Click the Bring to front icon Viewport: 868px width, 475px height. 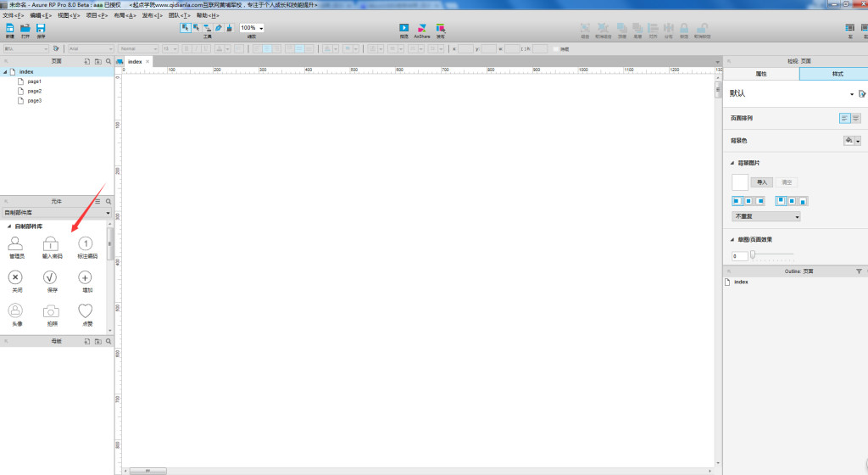point(622,28)
